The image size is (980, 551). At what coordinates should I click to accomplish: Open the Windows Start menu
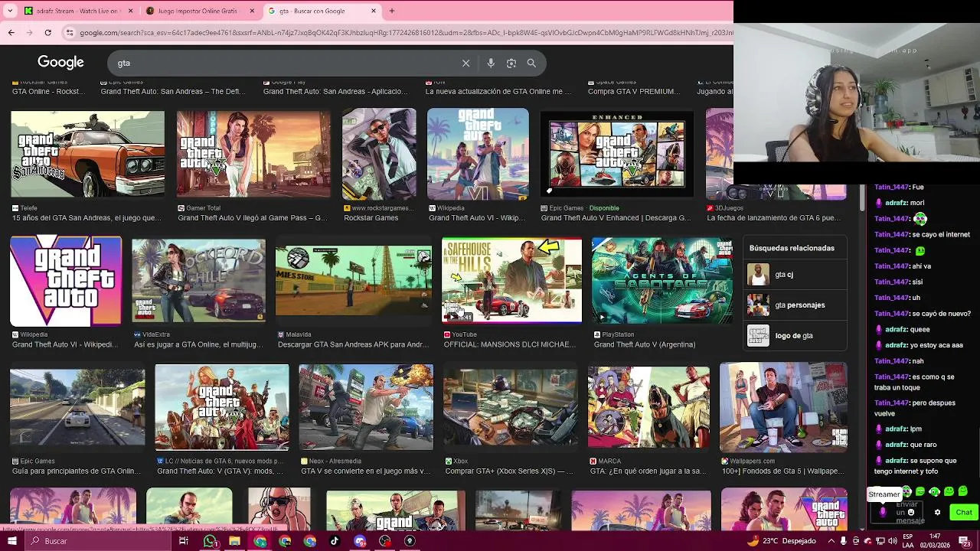11,541
